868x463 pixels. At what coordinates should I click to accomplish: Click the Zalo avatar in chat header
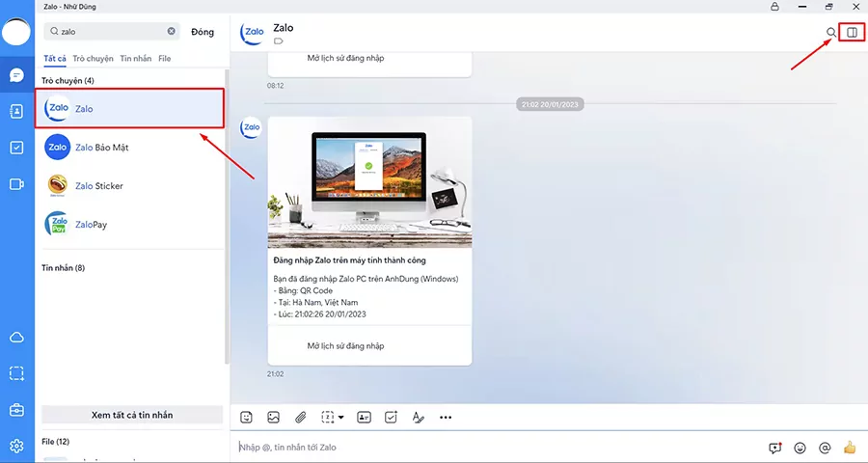pos(253,33)
